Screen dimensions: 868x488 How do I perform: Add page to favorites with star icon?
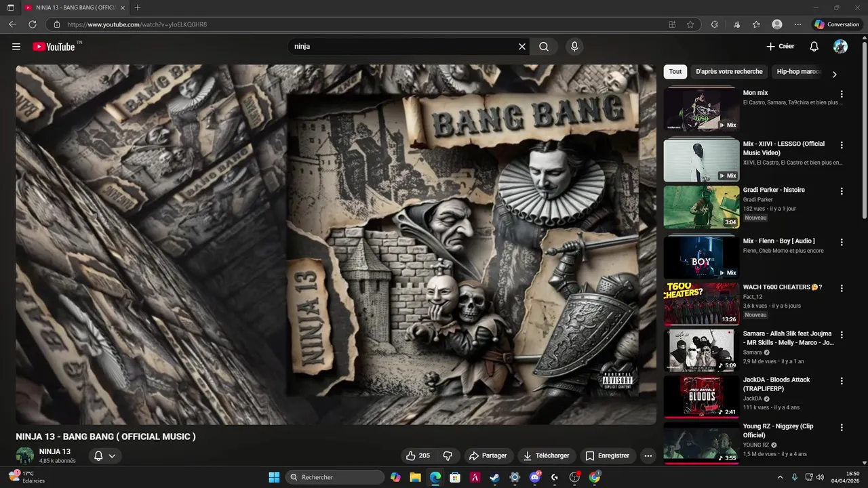(690, 24)
